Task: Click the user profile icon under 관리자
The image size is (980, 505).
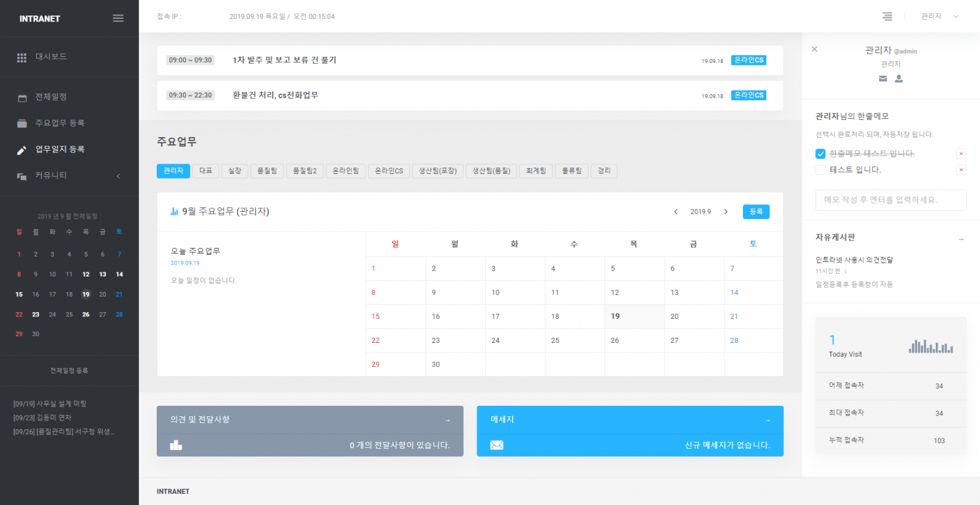Action: pos(899,78)
